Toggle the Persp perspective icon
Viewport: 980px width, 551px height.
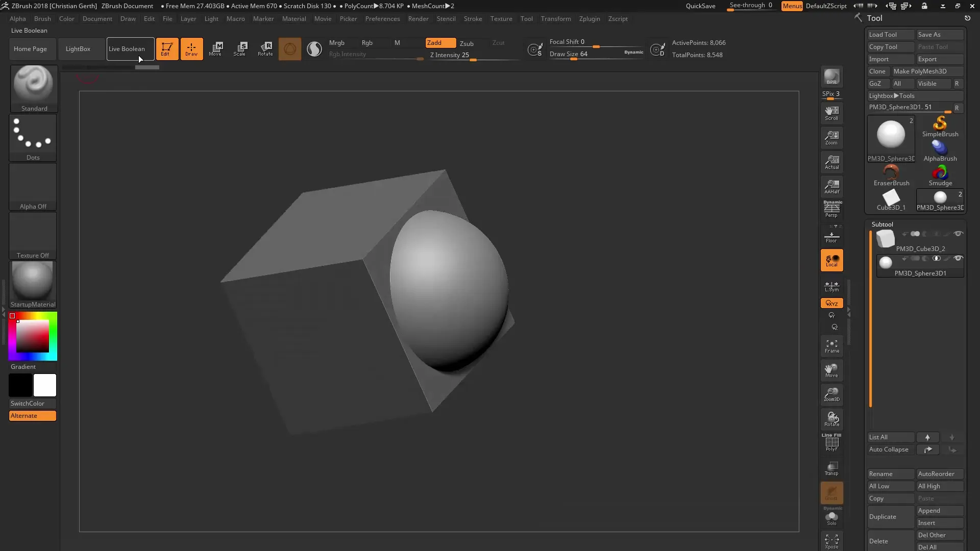coord(831,210)
